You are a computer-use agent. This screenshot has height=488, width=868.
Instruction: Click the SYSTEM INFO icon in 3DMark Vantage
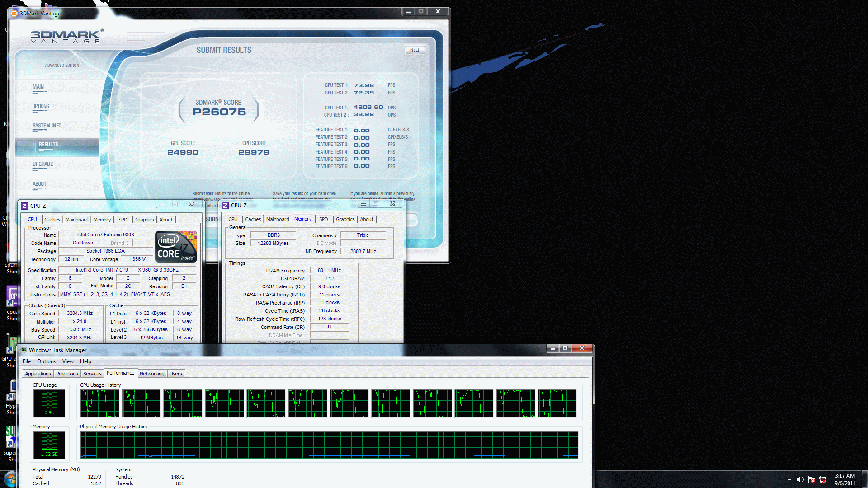pos(47,126)
